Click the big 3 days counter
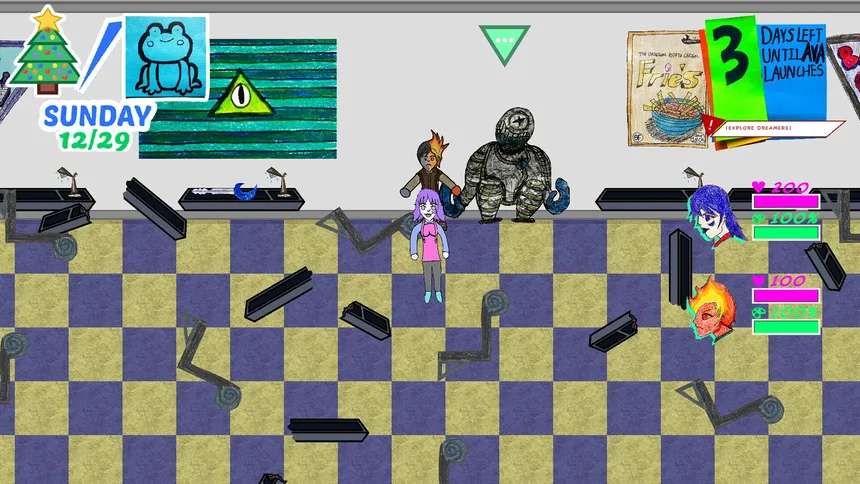Screen dimensions: 860x484 coord(733,57)
